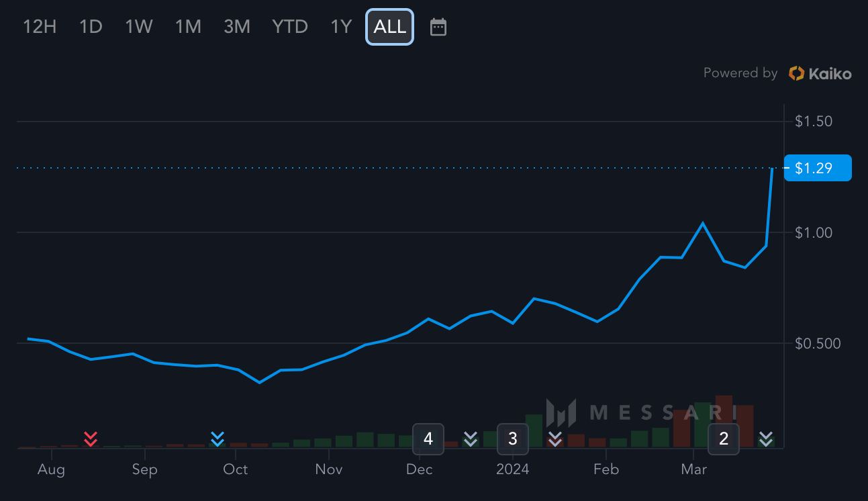This screenshot has height=501, width=868.
Task: Select the 12H time range
Action: 40,27
